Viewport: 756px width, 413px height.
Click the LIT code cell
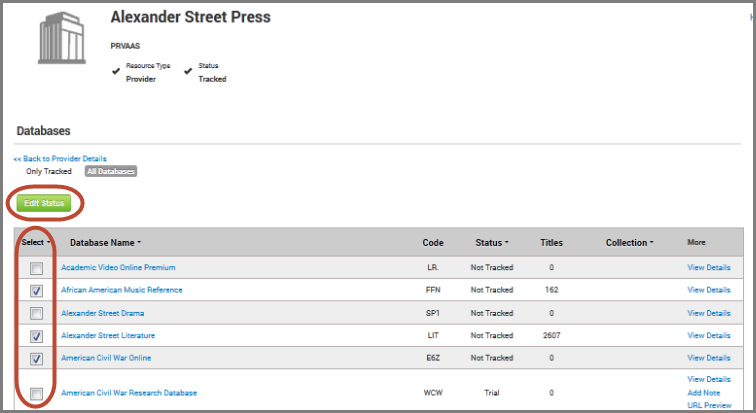(x=433, y=335)
